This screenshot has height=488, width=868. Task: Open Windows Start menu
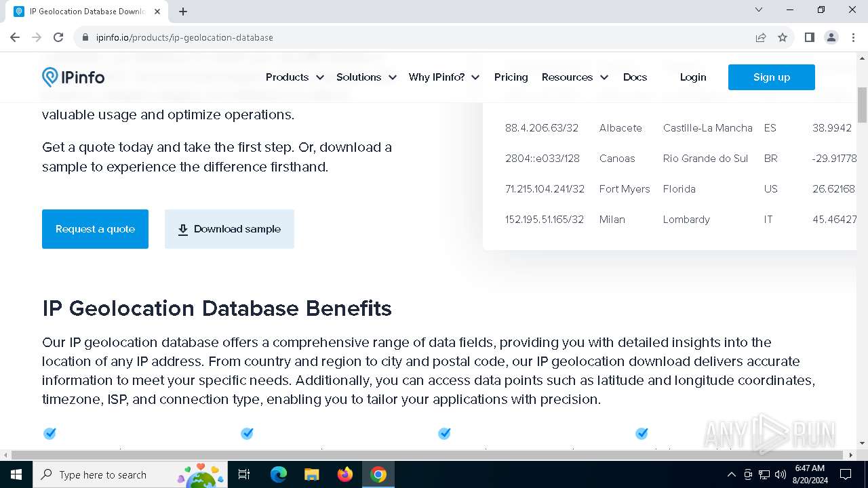coord(16,474)
